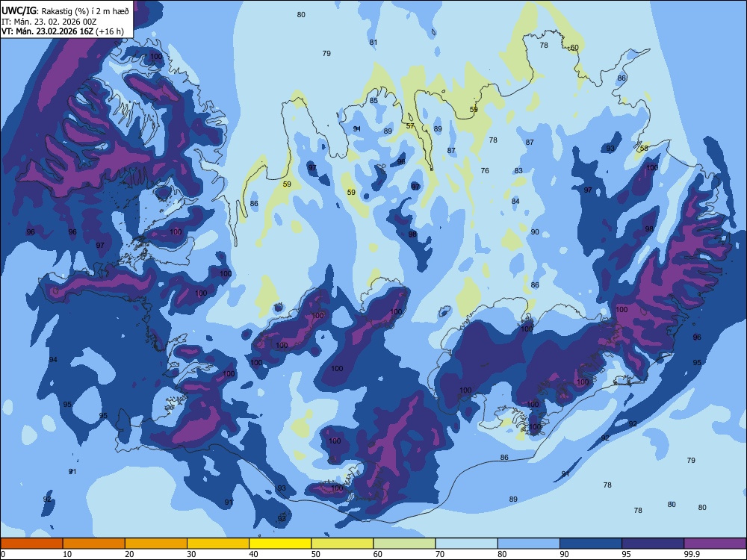The image size is (747, 560).
Task: Click the 80–90 light blue legend swatch
Action: (529, 544)
